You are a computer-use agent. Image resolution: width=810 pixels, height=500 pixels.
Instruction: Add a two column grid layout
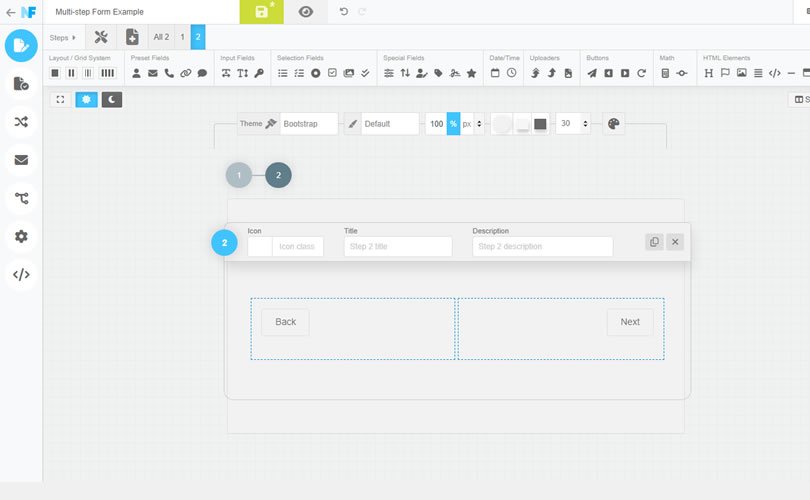click(x=72, y=73)
